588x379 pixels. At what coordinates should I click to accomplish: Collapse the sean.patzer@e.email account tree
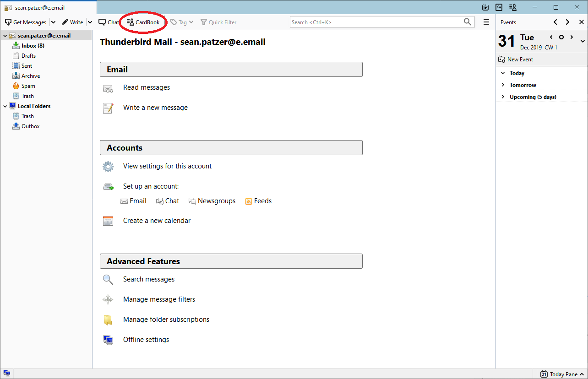click(x=5, y=36)
